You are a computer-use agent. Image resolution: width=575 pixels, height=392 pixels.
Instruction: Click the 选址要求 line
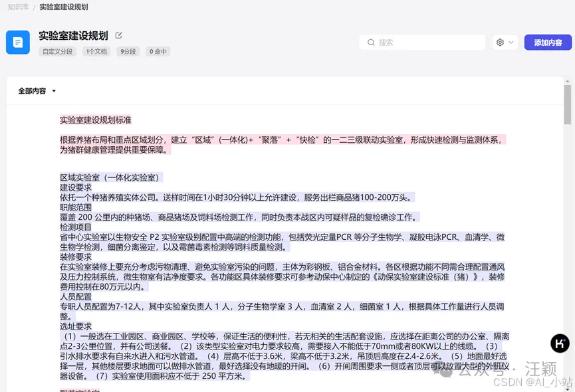pos(76,326)
